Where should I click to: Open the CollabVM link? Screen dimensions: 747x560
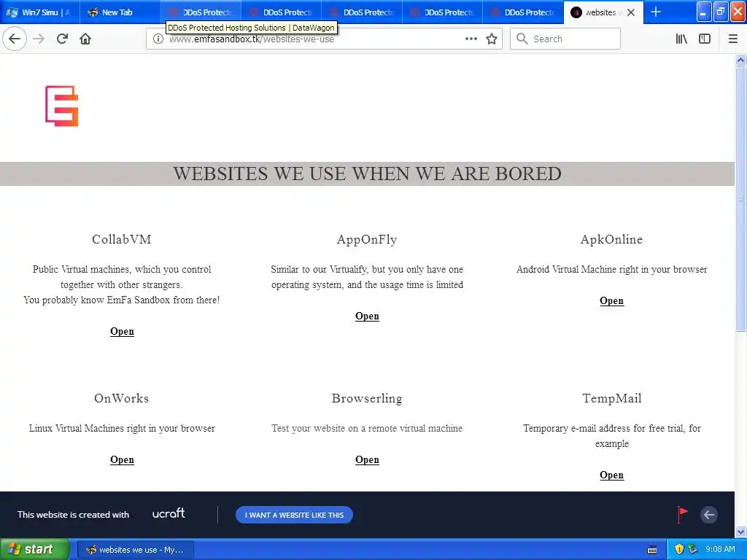122,332
